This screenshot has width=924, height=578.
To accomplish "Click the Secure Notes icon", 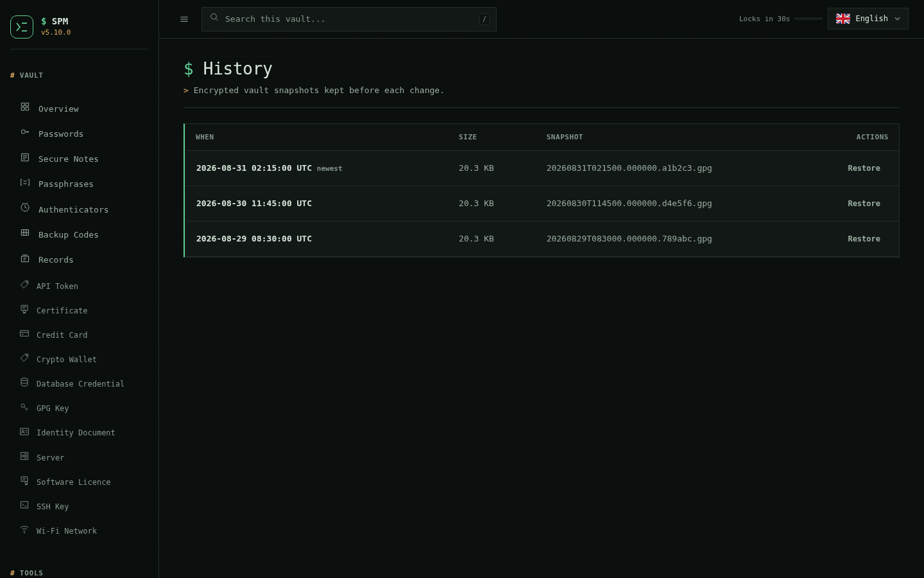I will (25, 157).
